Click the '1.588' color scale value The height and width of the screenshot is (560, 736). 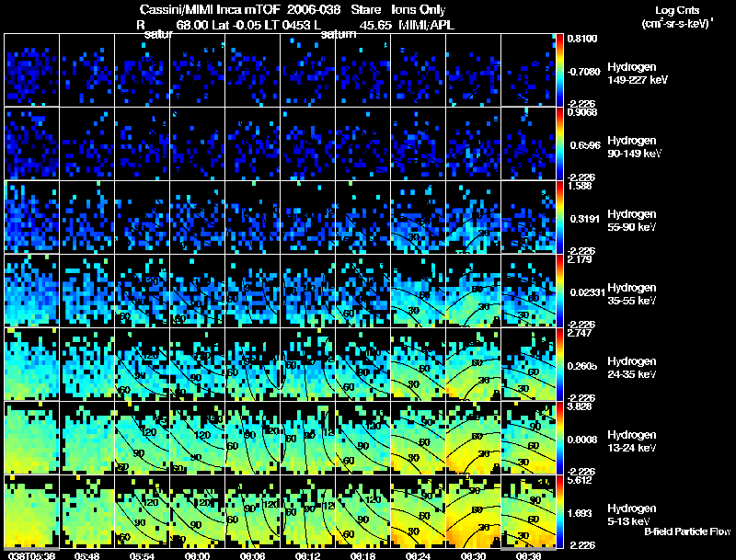[x=580, y=186]
